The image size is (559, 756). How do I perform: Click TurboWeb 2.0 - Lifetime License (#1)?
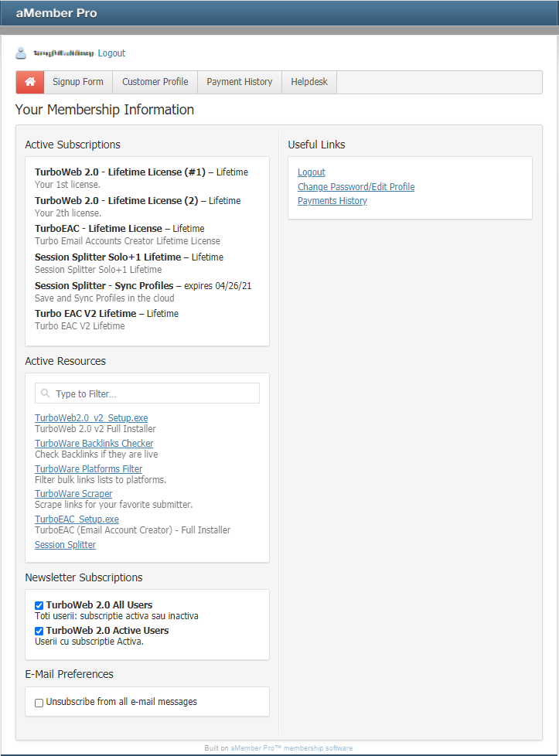(x=120, y=172)
